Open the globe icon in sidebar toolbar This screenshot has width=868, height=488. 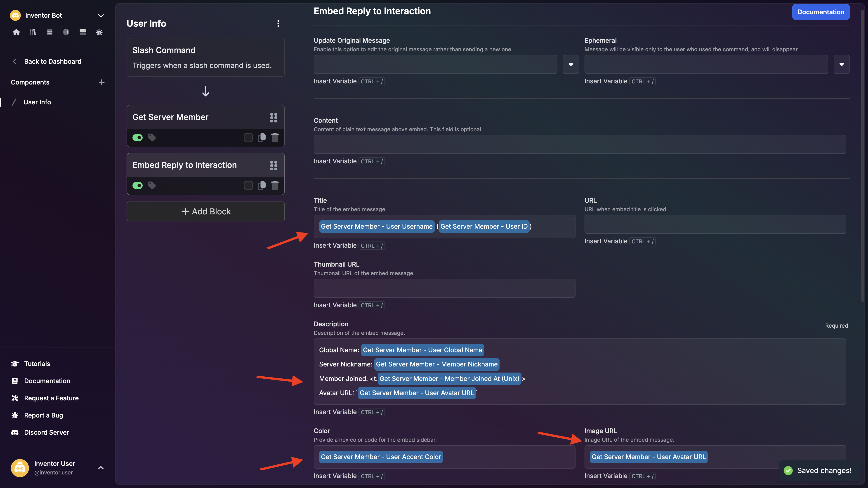point(66,32)
